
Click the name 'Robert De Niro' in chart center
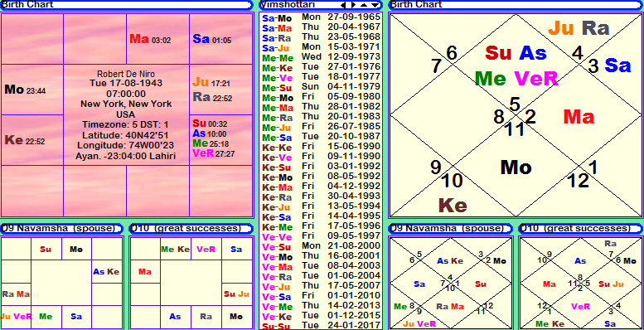point(126,74)
